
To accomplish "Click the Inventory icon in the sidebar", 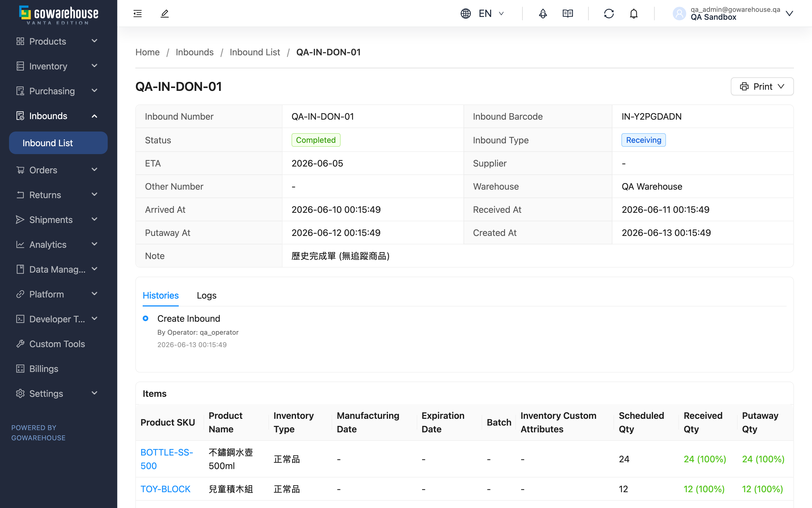I will coord(20,66).
